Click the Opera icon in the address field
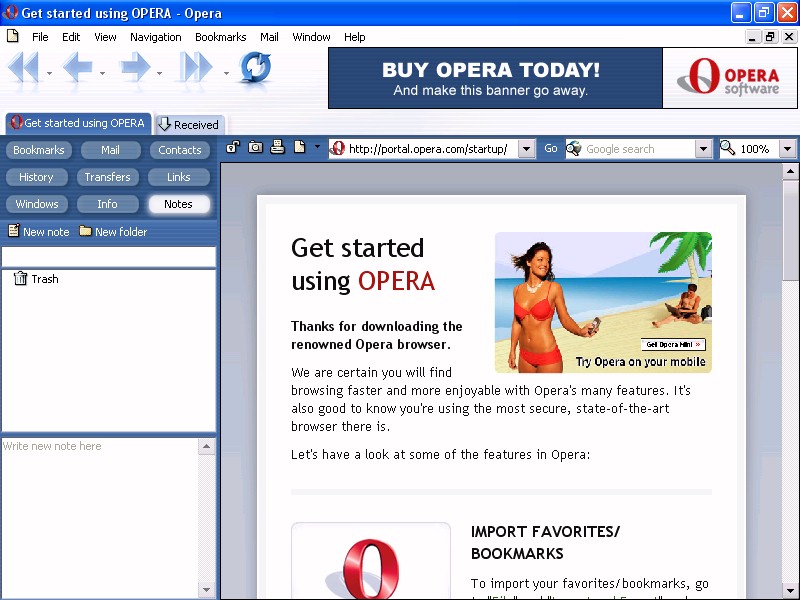The height and width of the screenshot is (600, 800). 337,148
